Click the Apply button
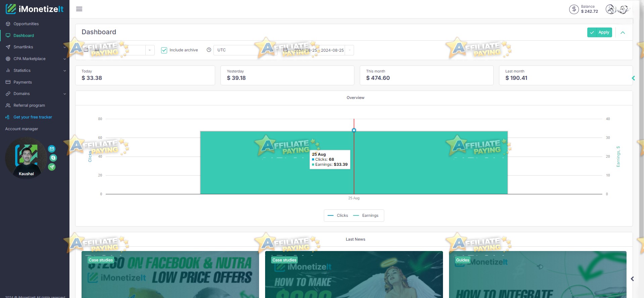The height and width of the screenshot is (298, 644). coord(600,32)
